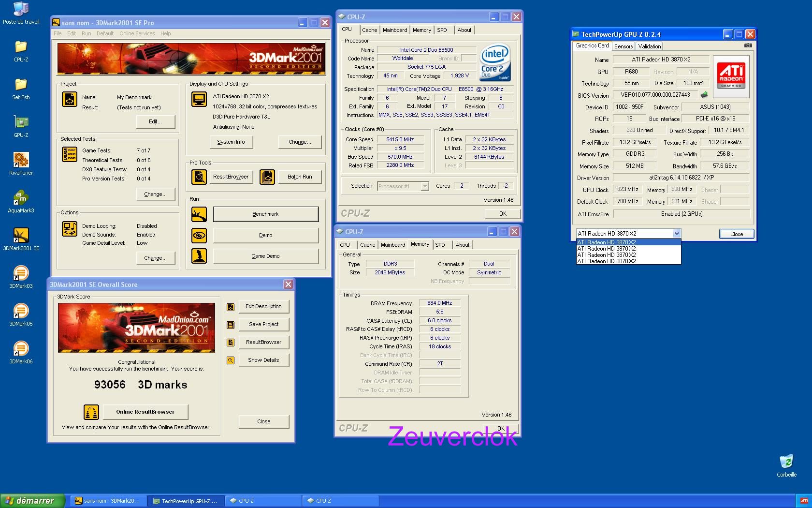Click the 93056 score value
Screen dimensions: 812x508
coord(110,385)
